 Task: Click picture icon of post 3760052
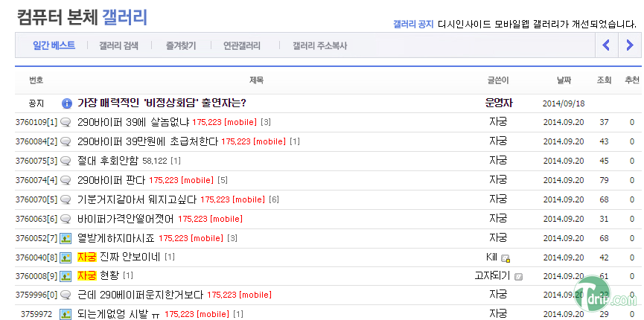click(66, 238)
